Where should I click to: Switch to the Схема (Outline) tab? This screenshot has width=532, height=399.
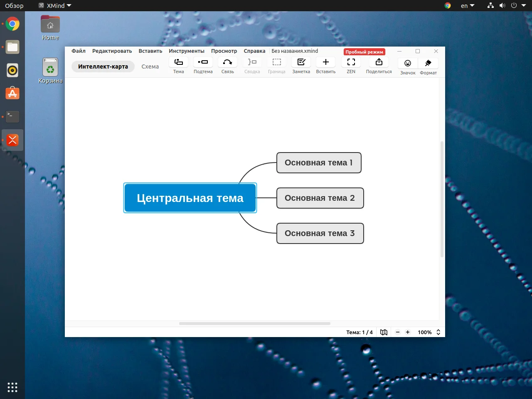tap(150, 66)
